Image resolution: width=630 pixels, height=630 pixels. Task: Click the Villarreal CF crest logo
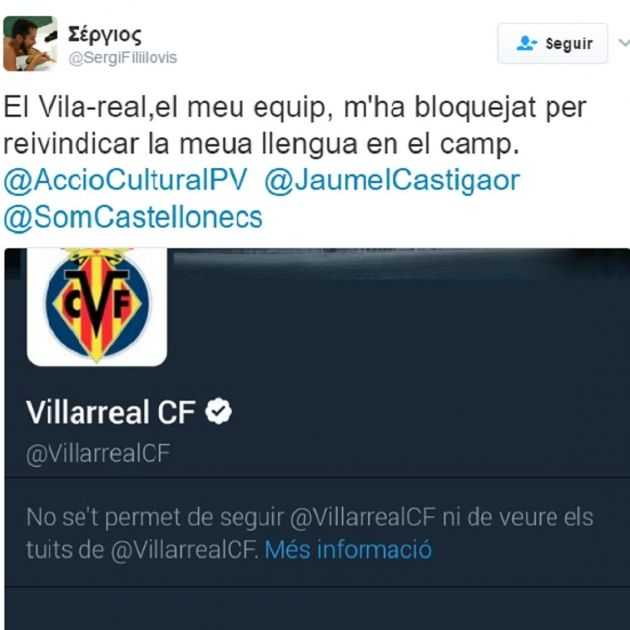pyautogui.click(x=97, y=306)
